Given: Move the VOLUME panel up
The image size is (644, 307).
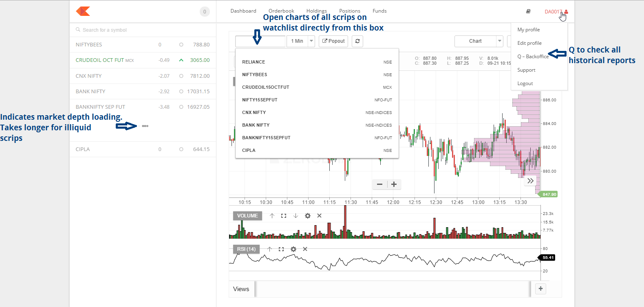Looking at the screenshot, I should [272, 216].
